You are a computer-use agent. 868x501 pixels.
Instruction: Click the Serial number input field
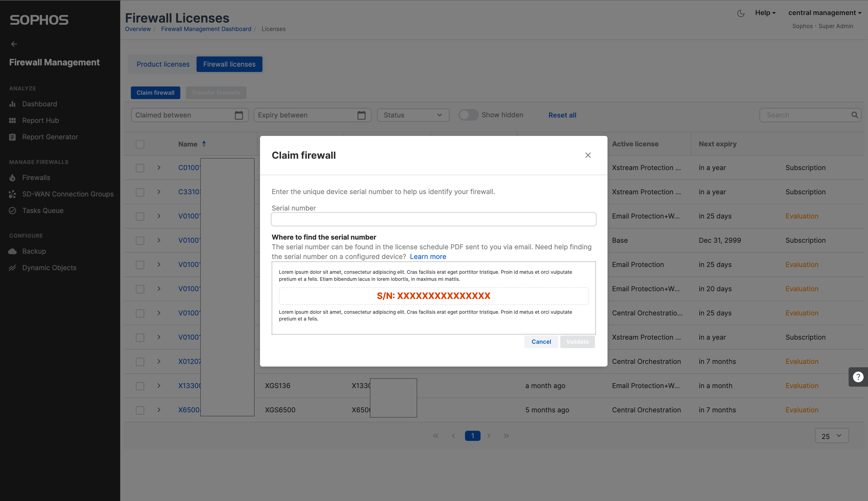point(433,219)
